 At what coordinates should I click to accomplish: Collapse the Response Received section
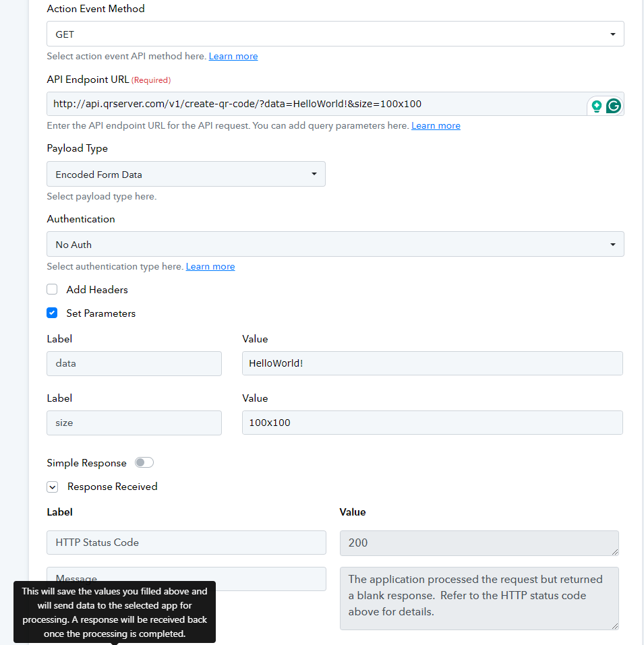52,487
